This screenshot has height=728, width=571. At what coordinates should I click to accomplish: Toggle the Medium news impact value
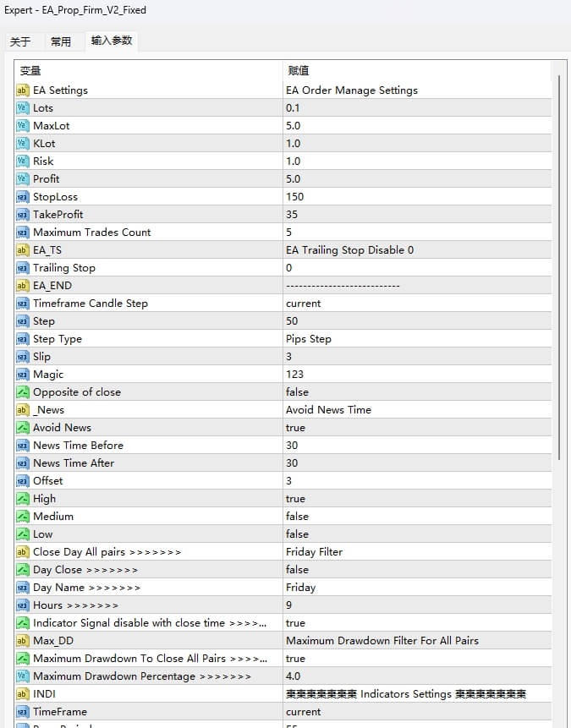point(297,517)
